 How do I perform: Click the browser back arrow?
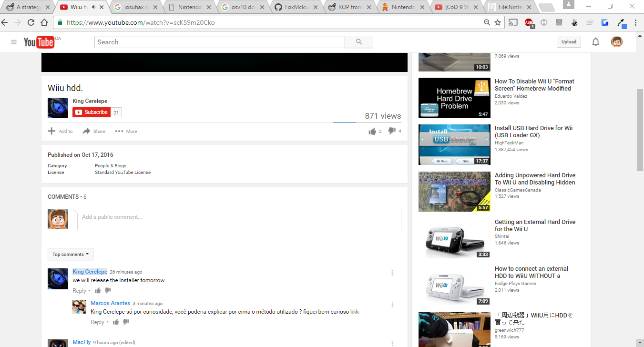tap(5, 22)
